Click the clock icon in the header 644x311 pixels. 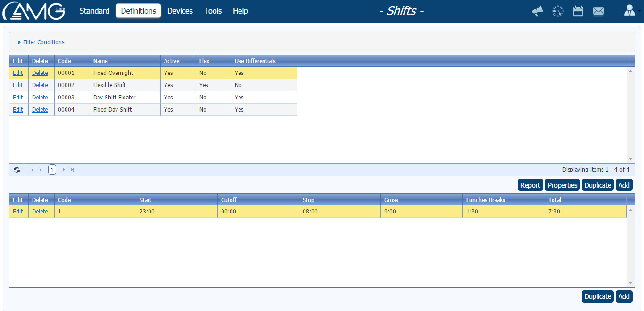pos(558,11)
